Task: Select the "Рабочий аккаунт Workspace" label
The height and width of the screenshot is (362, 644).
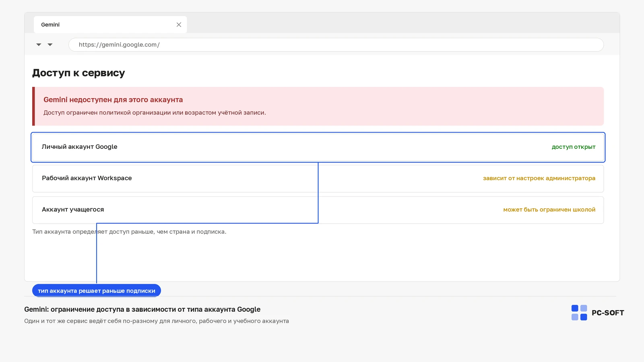Action: pyautogui.click(x=87, y=178)
